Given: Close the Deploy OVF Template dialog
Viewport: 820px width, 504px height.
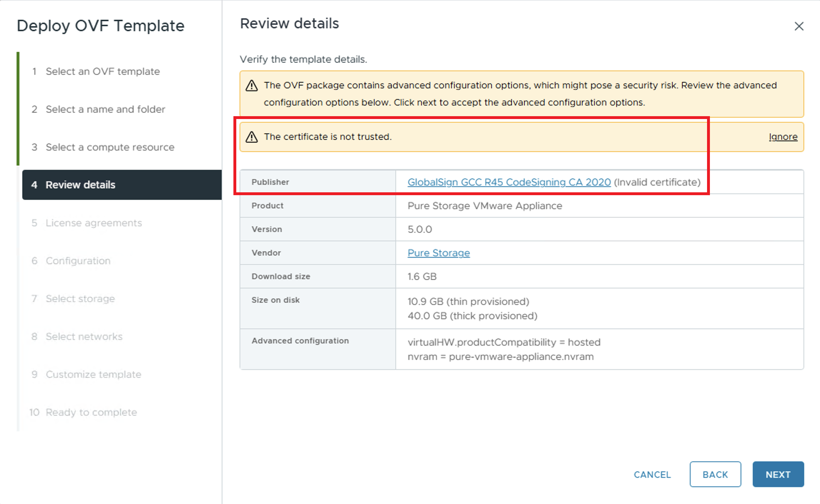Looking at the screenshot, I should click(799, 26).
